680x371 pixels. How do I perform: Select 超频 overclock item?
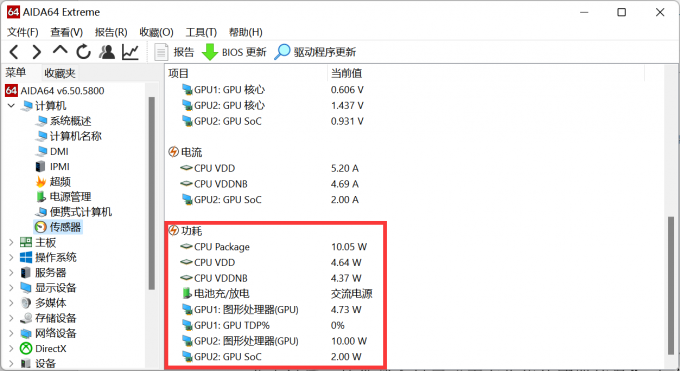pos(53,181)
